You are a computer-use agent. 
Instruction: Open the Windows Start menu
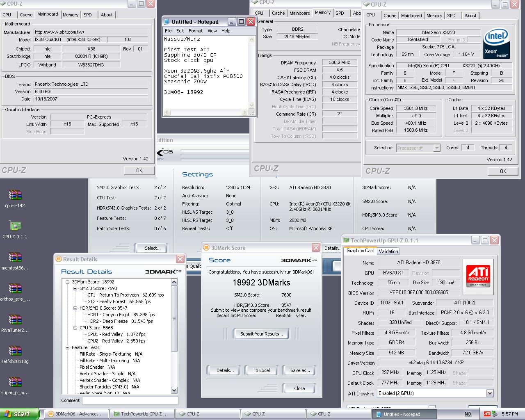click(20, 414)
